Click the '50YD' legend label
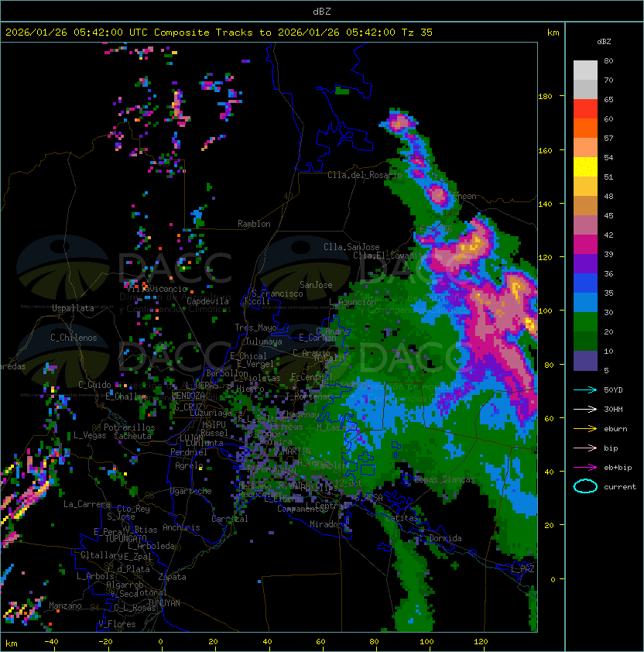The width and height of the screenshot is (644, 652). [613, 389]
